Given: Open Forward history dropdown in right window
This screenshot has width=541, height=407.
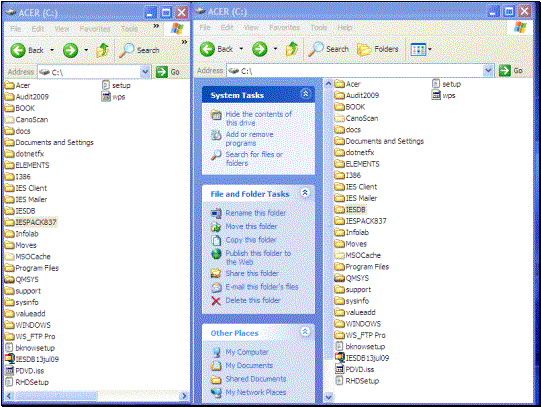Looking at the screenshot, I should point(275,49).
